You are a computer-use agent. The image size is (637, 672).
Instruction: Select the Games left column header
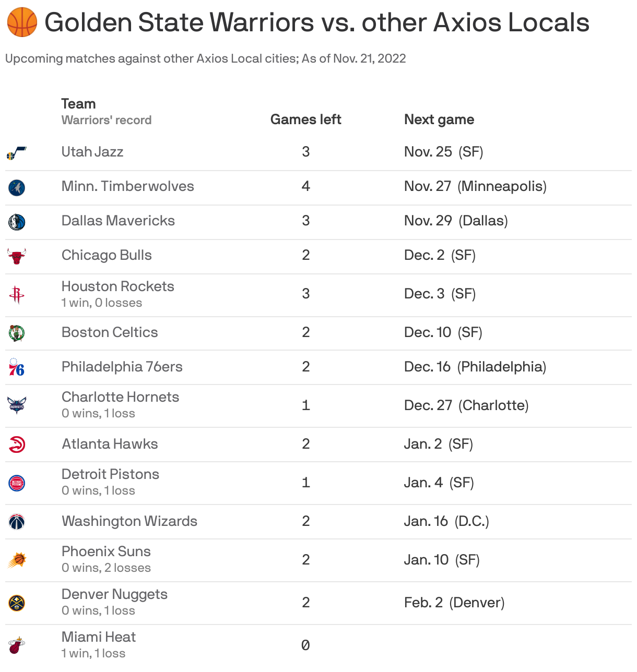pos(305,119)
